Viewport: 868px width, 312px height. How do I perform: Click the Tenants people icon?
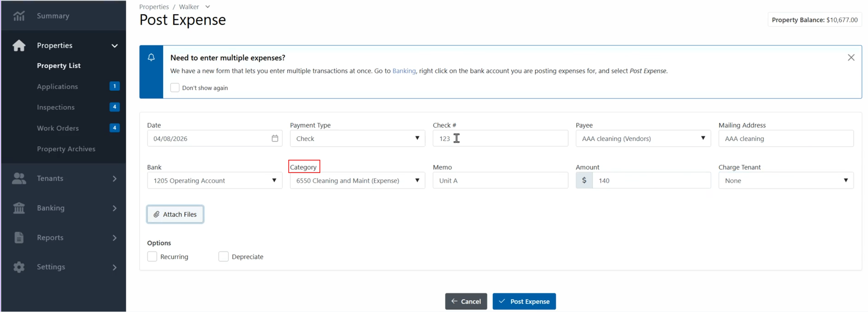pyautogui.click(x=19, y=179)
